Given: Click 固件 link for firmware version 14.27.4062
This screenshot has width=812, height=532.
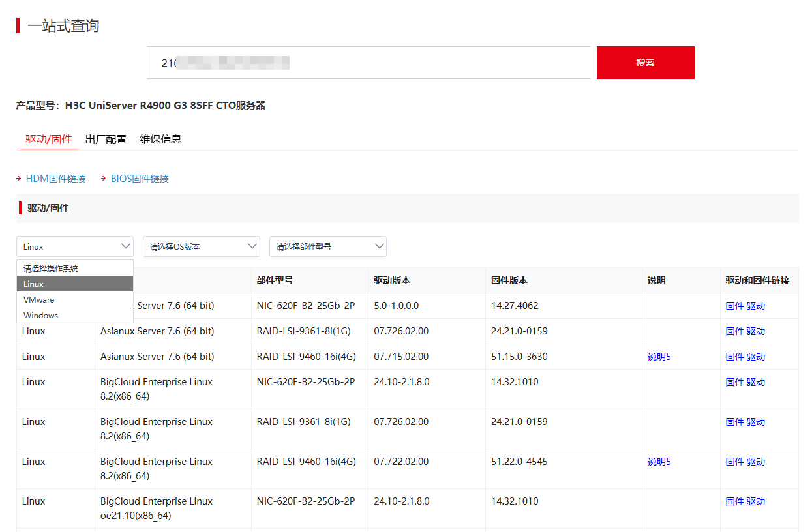Looking at the screenshot, I should point(734,306).
